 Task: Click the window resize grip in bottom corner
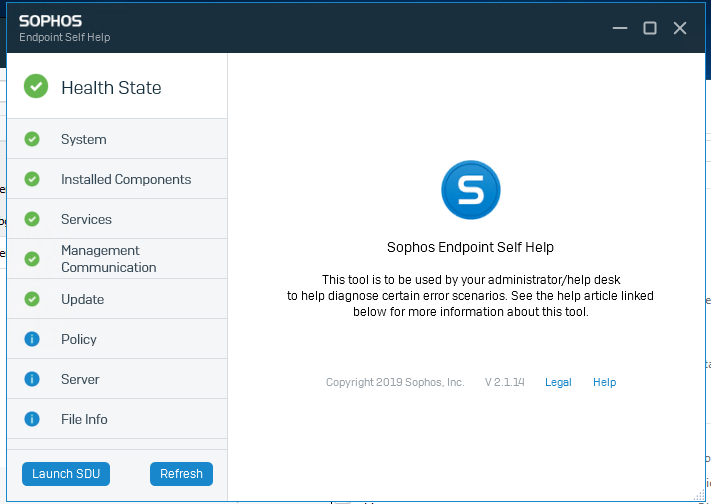click(700, 496)
